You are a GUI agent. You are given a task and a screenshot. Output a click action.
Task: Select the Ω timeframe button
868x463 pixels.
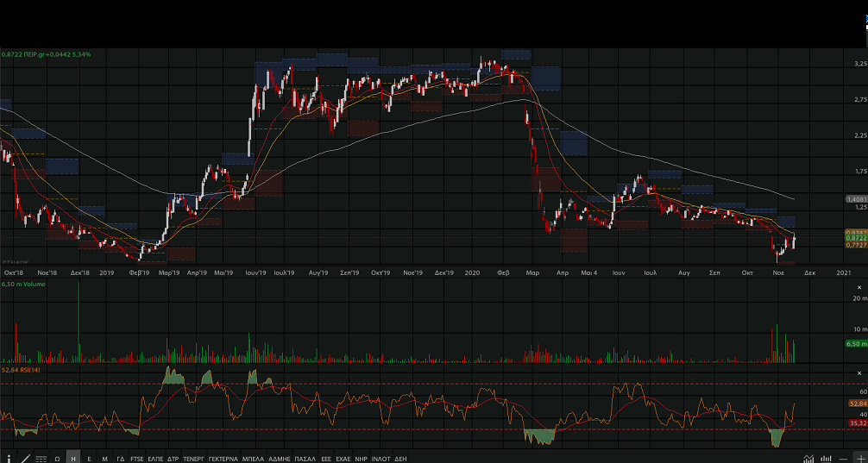[57, 458]
